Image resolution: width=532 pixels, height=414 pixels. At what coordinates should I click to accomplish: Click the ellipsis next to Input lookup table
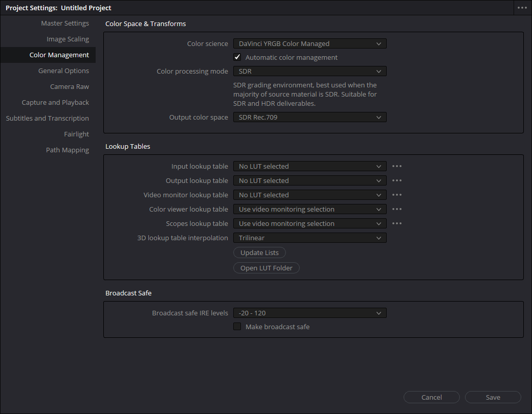397,166
